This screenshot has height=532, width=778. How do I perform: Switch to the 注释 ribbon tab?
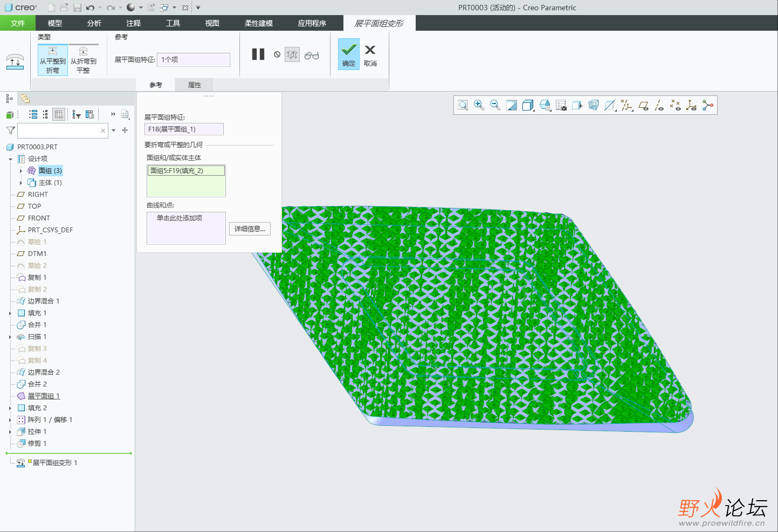click(x=134, y=23)
